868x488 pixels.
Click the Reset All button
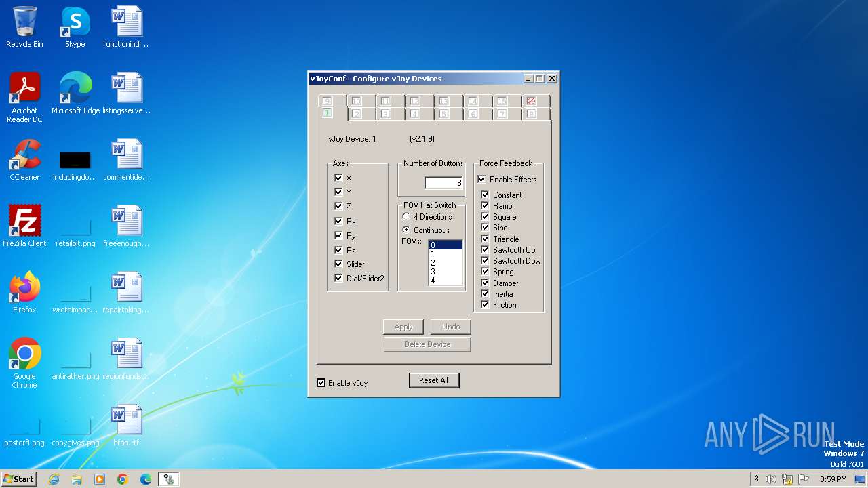pos(434,380)
